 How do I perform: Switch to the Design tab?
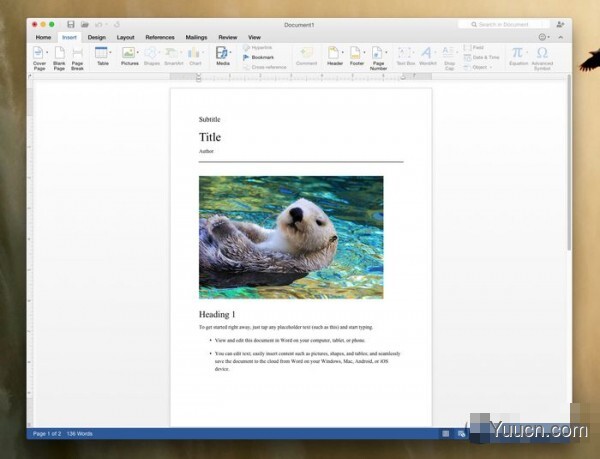(x=96, y=37)
